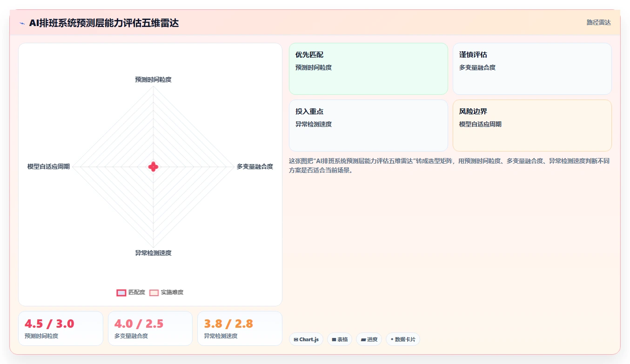Click the radar axis label 模型自适应周期
The height and width of the screenshot is (364, 630).
(x=48, y=166)
